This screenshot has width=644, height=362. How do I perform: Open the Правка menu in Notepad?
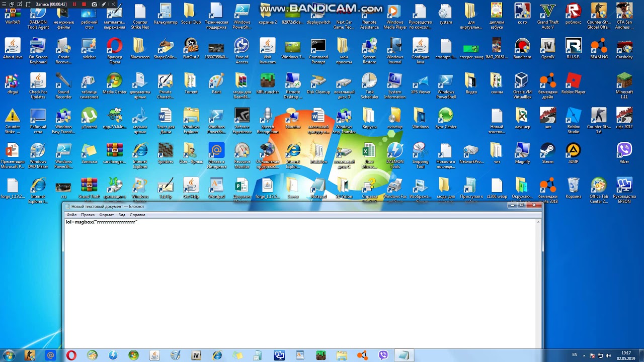(88, 215)
